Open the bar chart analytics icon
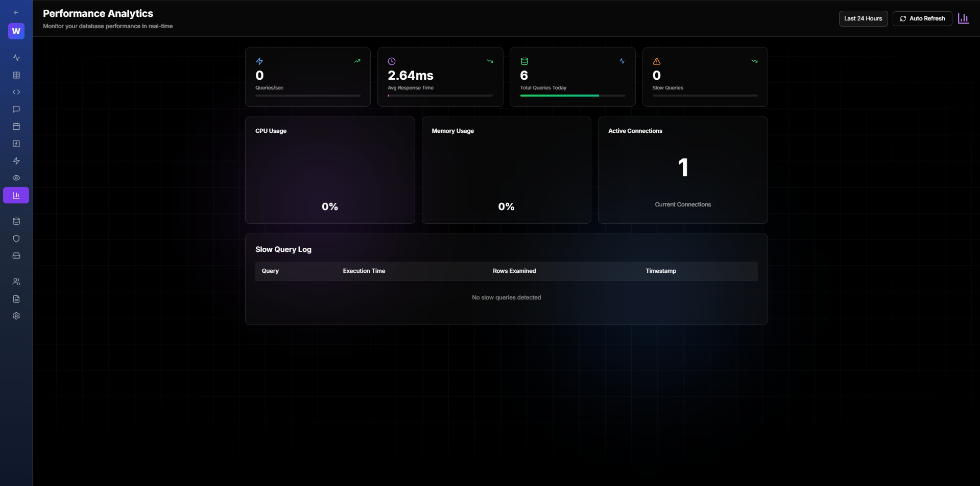980x486 pixels. click(x=16, y=195)
